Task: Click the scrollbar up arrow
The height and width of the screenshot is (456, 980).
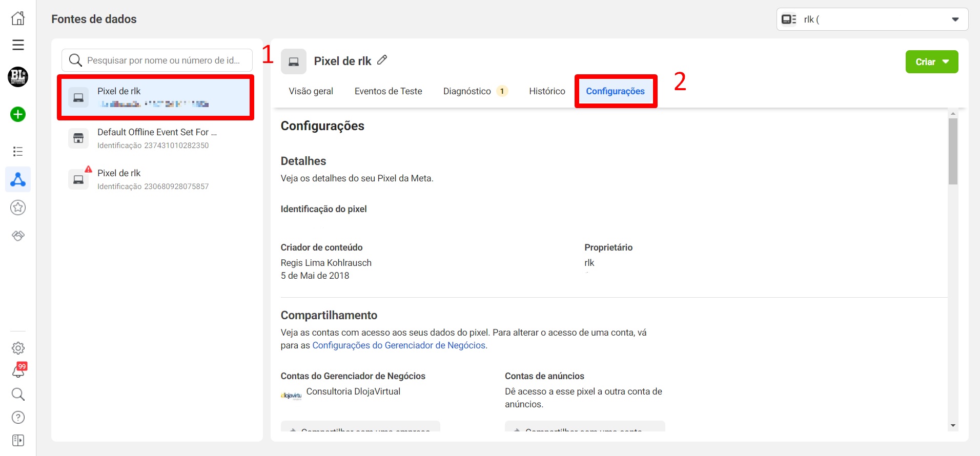Action: pyautogui.click(x=953, y=114)
